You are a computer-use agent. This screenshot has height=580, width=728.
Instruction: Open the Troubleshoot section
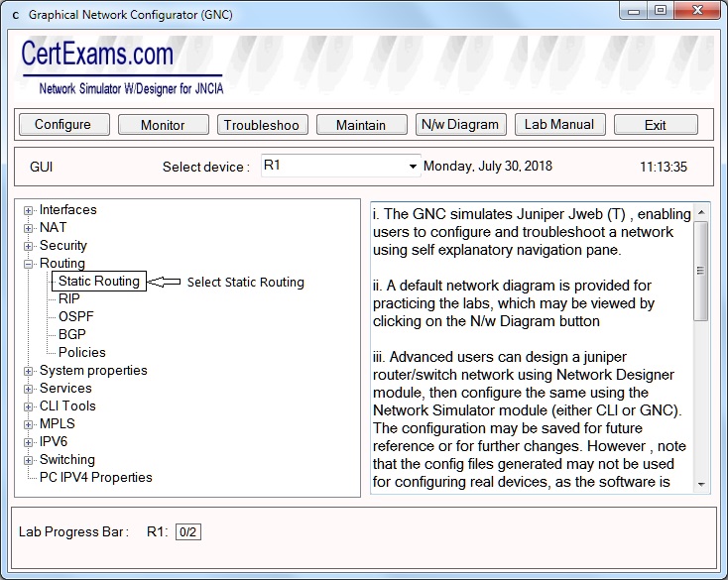point(262,125)
